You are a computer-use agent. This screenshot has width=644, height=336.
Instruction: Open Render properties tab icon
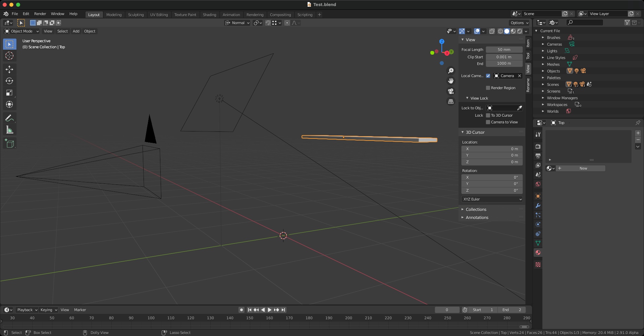coord(538,147)
